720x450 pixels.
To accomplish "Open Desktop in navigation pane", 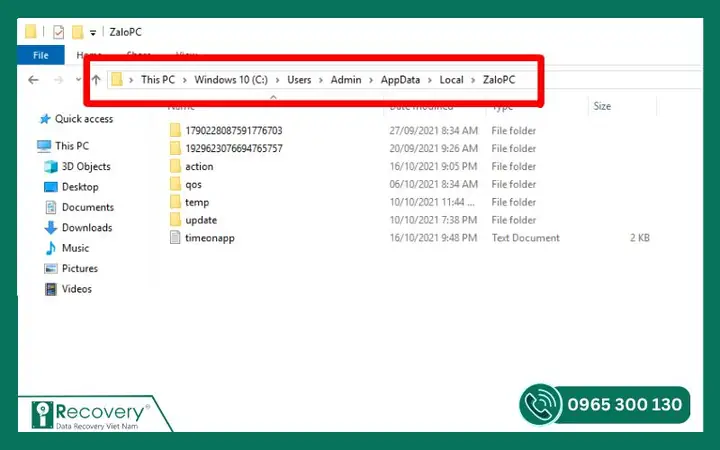I will click(80, 187).
